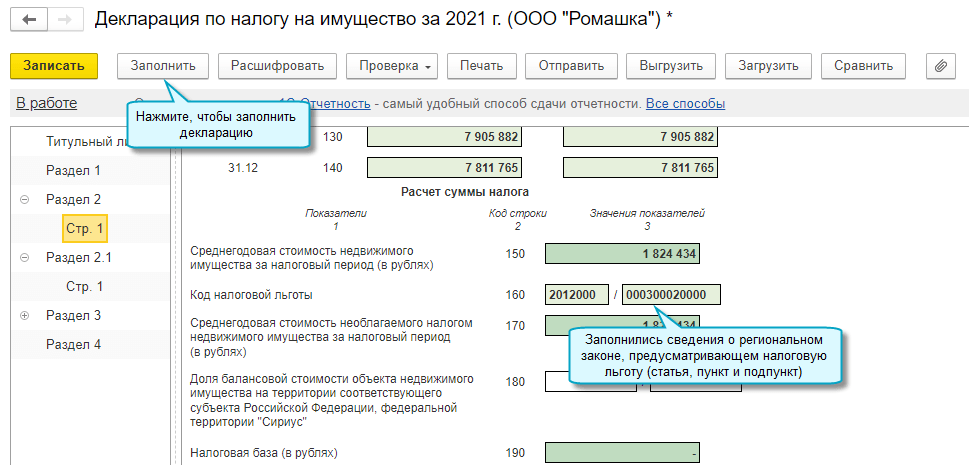The width and height of the screenshot is (969, 465).
Task: Click the Загрузить button
Action: click(x=768, y=66)
